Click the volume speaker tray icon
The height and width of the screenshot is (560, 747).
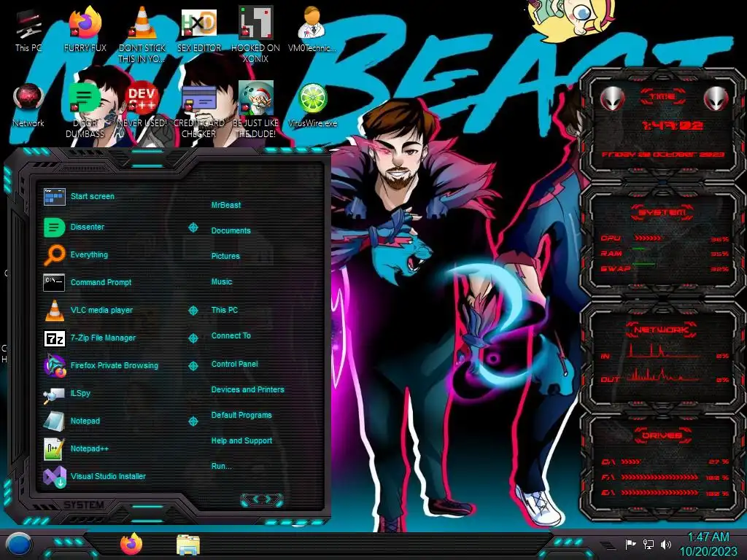point(666,544)
